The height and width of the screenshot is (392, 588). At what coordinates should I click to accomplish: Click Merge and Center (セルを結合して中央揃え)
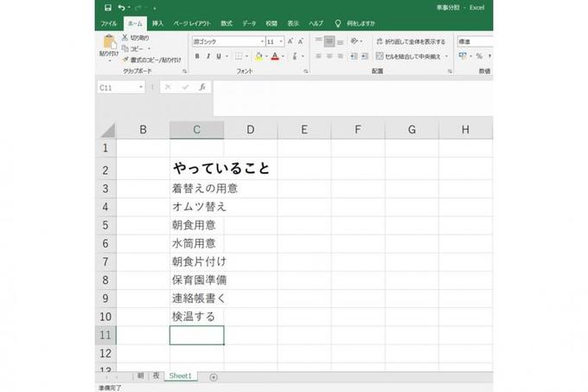coord(408,56)
